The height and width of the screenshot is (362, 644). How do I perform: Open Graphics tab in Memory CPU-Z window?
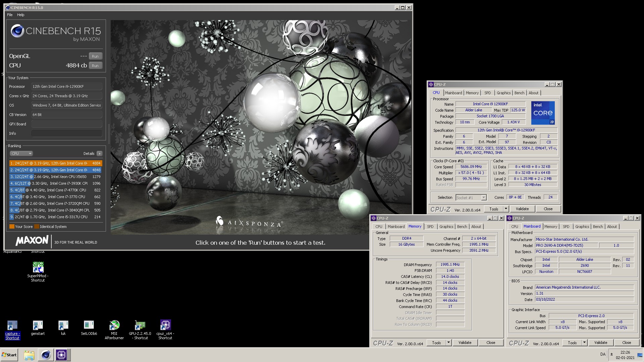pos(446,227)
